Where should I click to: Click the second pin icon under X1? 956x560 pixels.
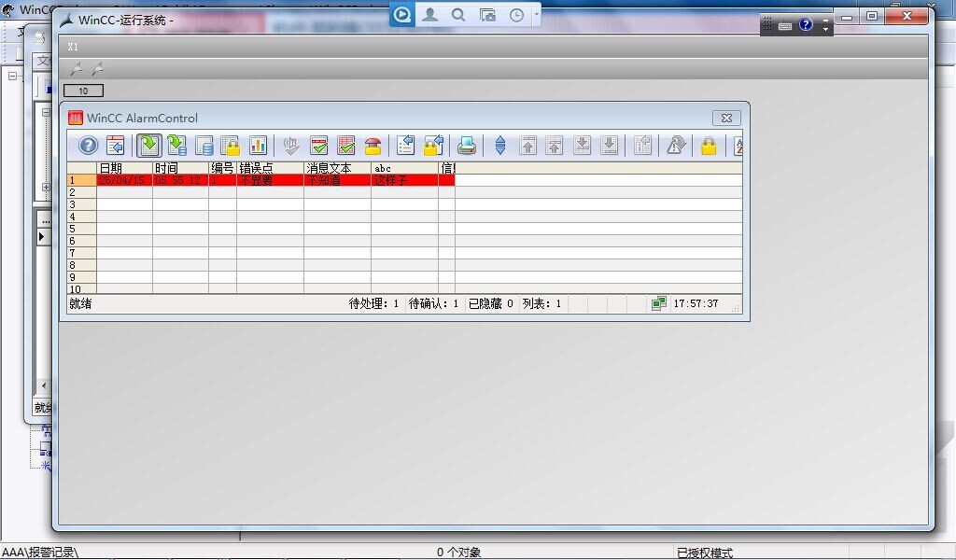pos(97,69)
